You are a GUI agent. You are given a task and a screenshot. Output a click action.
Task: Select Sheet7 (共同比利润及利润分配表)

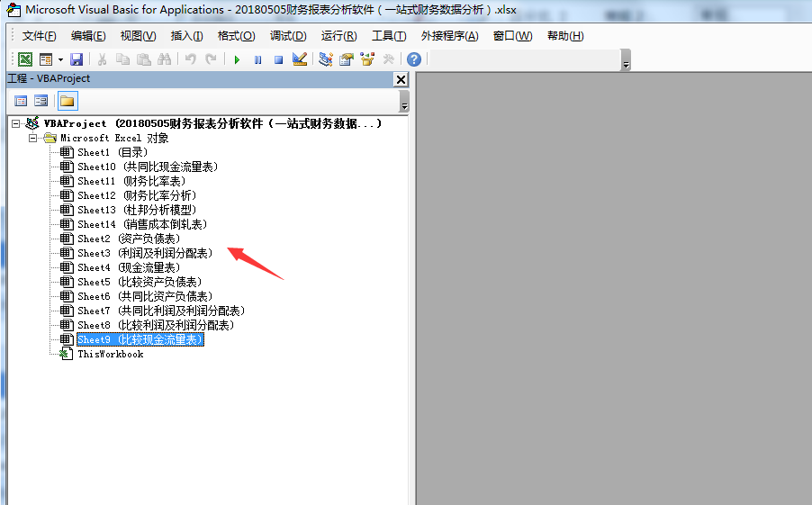click(161, 311)
